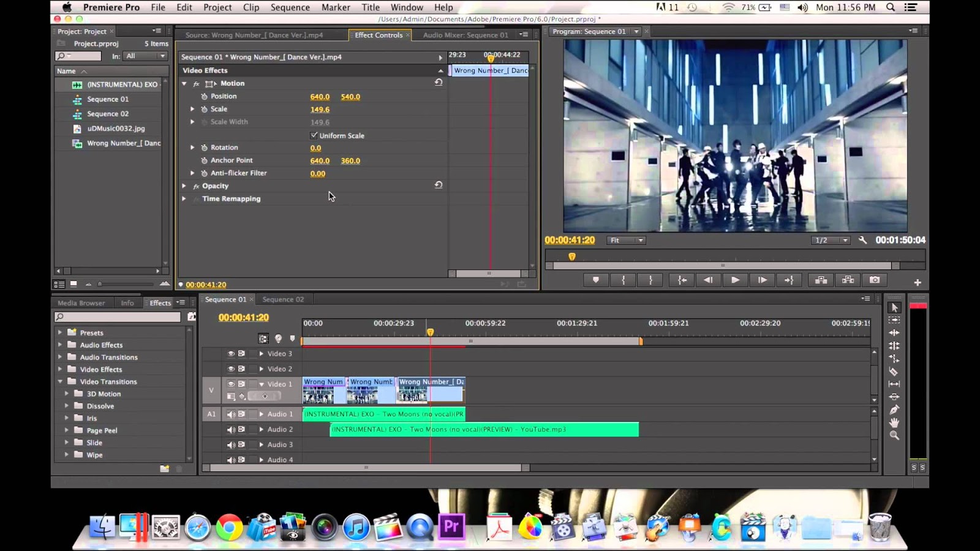Click the Scale value 149.6
980x551 pixels.
320,110
